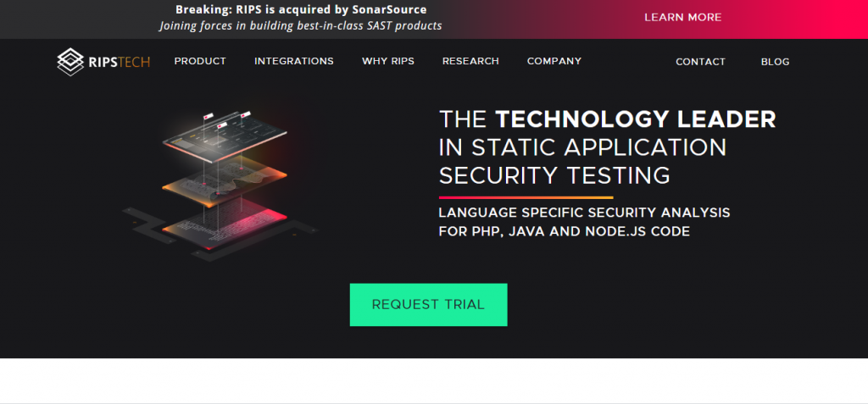This screenshot has width=868, height=404.
Task: Open the Integrations menu
Action: [294, 62]
